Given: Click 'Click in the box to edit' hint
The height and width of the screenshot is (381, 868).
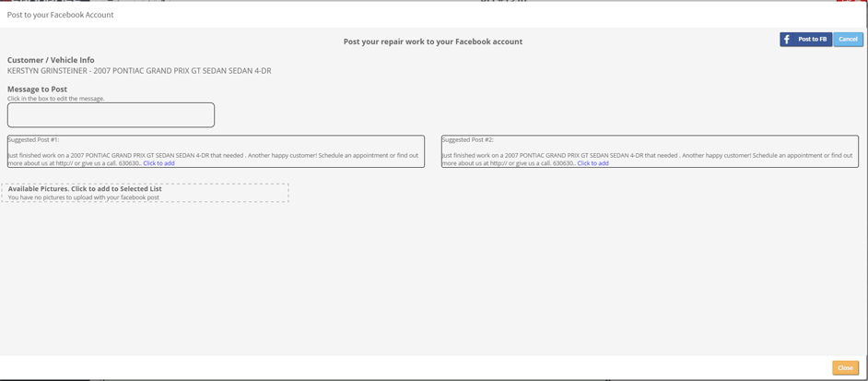Looking at the screenshot, I should (56, 99).
